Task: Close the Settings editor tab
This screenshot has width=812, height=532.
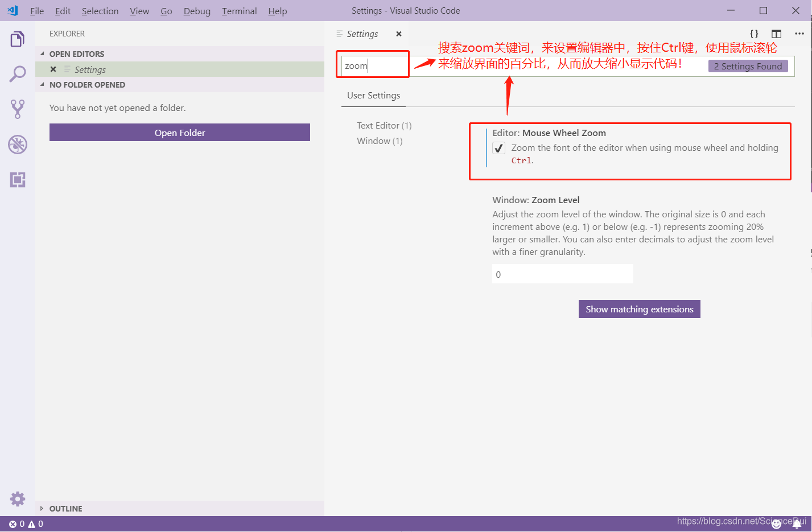Action: click(x=399, y=34)
